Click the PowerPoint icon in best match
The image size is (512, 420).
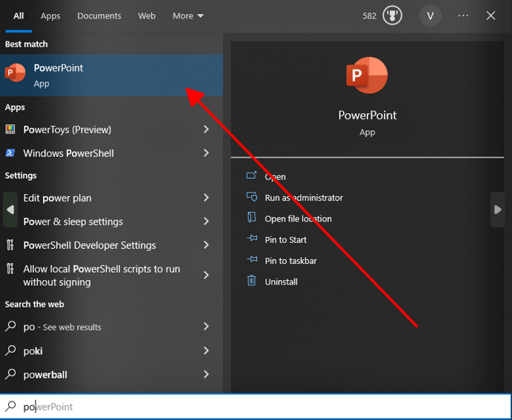tap(15, 73)
